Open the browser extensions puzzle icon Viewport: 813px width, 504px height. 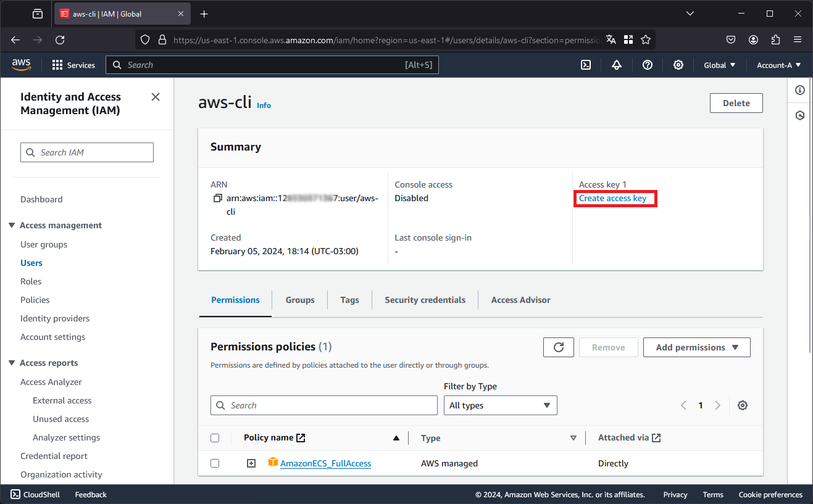(x=776, y=39)
